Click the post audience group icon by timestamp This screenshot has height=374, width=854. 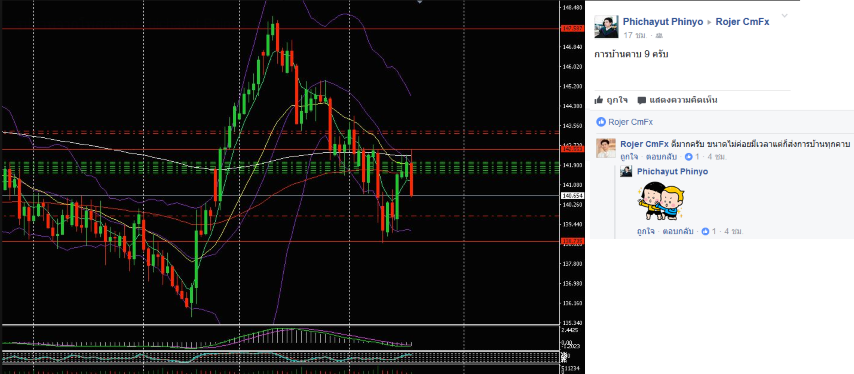click(659, 35)
